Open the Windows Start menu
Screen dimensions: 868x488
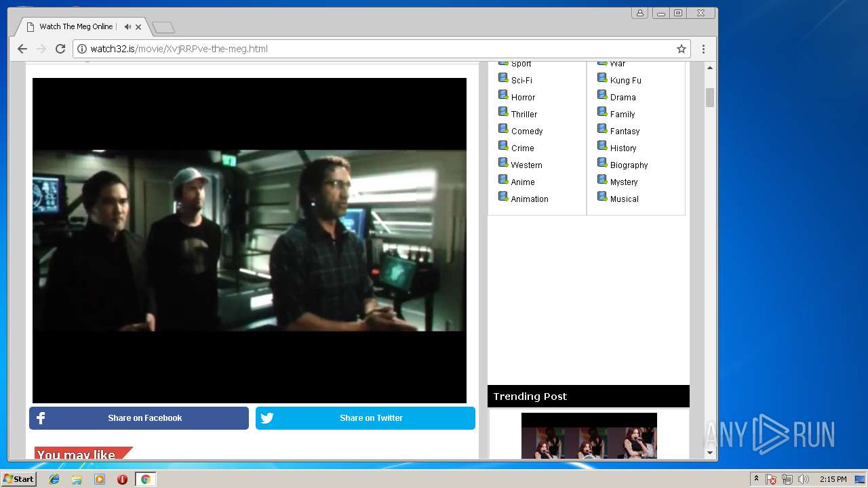(x=18, y=479)
